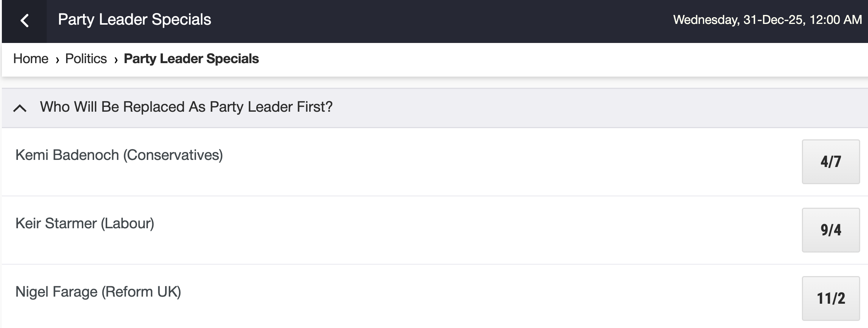Select the 4/7 odds for Kemi Badenoch
The image size is (868, 328).
pyautogui.click(x=831, y=162)
